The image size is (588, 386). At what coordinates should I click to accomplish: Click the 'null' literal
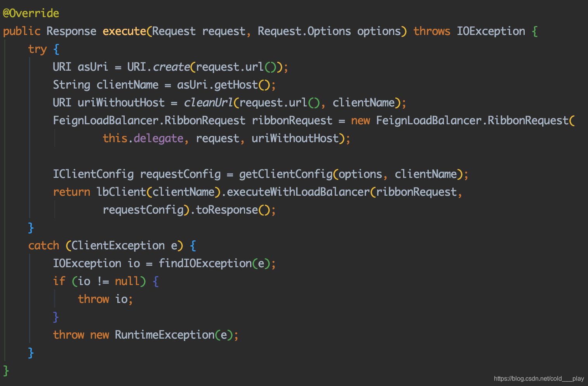click(x=127, y=282)
